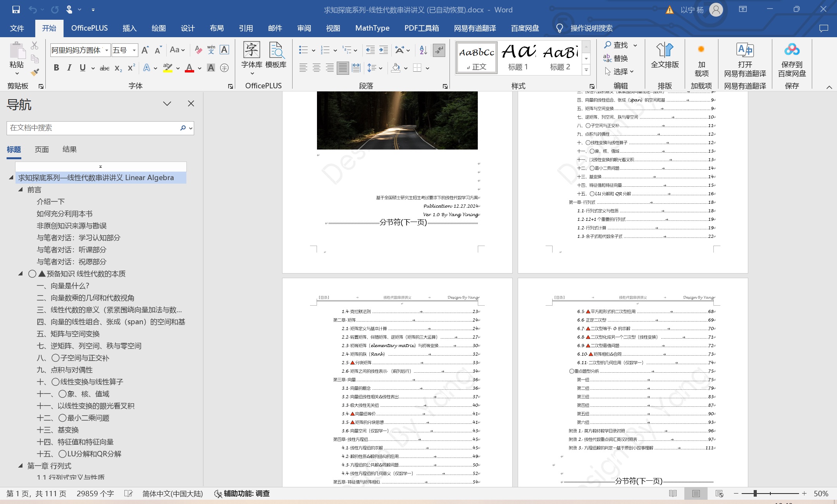Click the comments speech bubble icon
The height and width of the screenshot is (504, 837).
click(823, 28)
